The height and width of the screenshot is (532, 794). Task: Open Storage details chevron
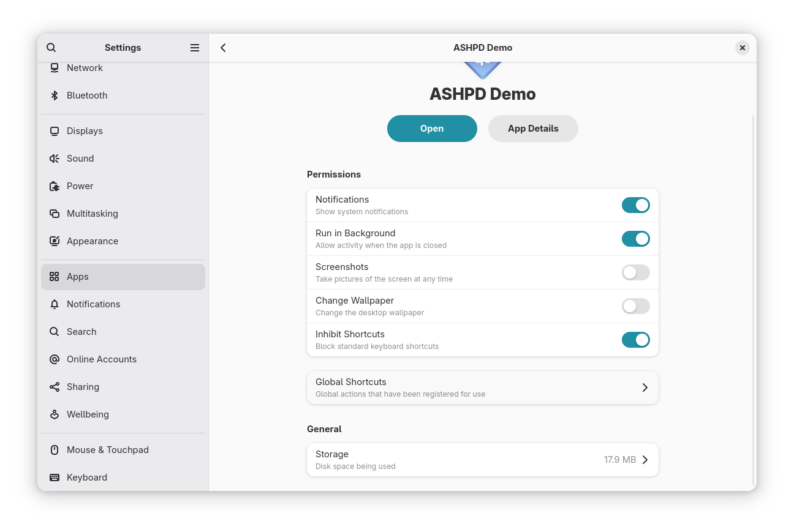(x=645, y=460)
